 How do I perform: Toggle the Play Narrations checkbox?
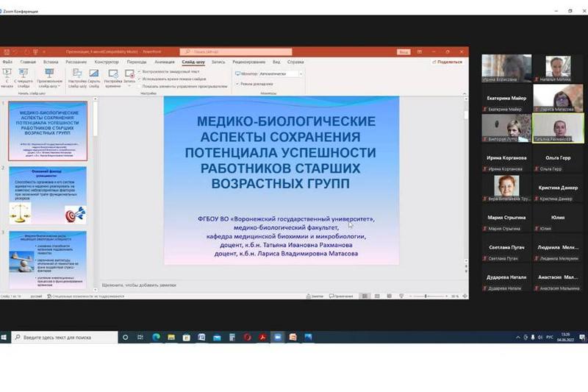140,71
